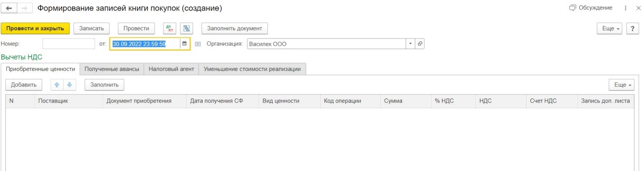The width and height of the screenshot is (644, 171).
Task: Go back with the left arrow
Action: click(9, 8)
